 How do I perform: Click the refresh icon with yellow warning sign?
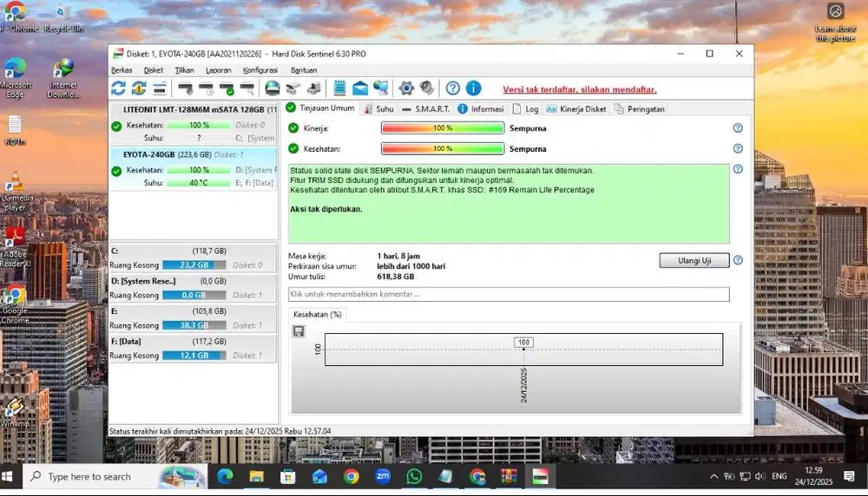pos(138,88)
